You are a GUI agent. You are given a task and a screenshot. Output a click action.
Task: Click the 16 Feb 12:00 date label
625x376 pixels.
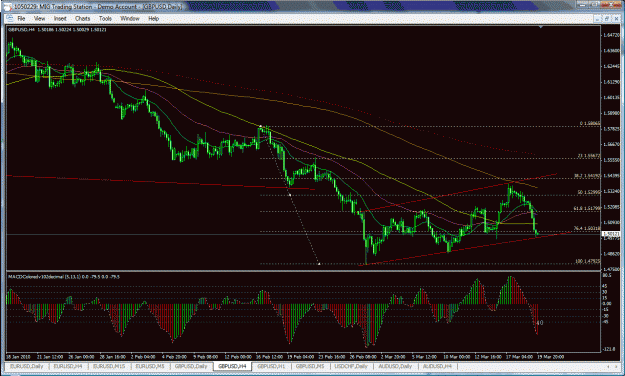pyautogui.click(x=269, y=357)
